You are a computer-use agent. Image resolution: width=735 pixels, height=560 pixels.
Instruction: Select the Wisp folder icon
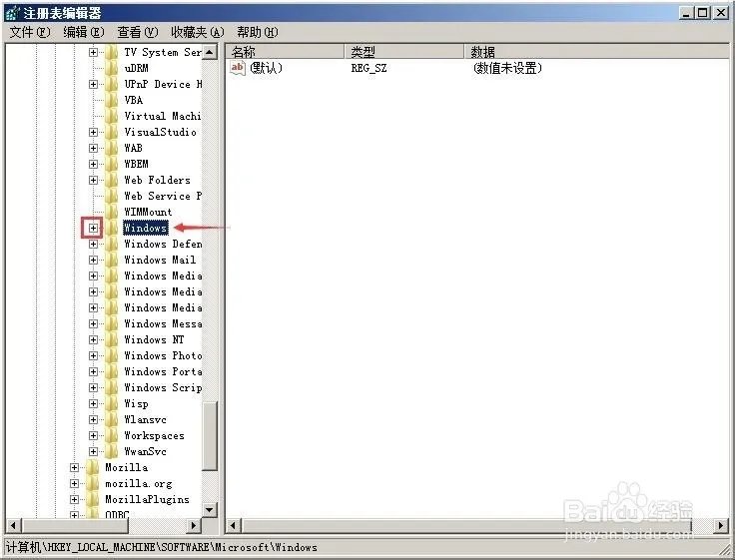click(x=112, y=403)
